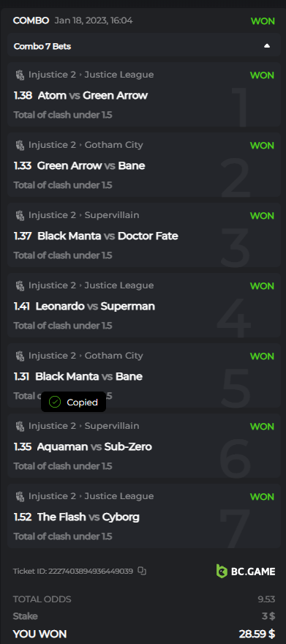
Task: Click esports icon beside Atom vs Green Arrow
Action: click(20, 75)
